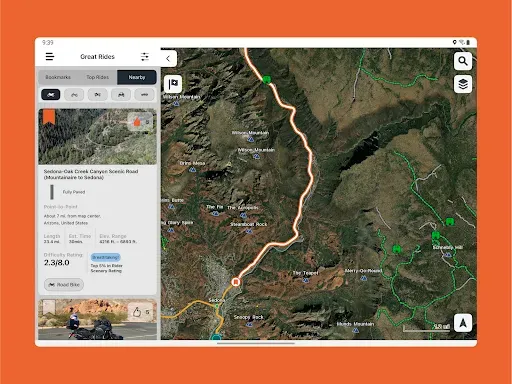Open the filter sliders icon

pyautogui.click(x=145, y=57)
